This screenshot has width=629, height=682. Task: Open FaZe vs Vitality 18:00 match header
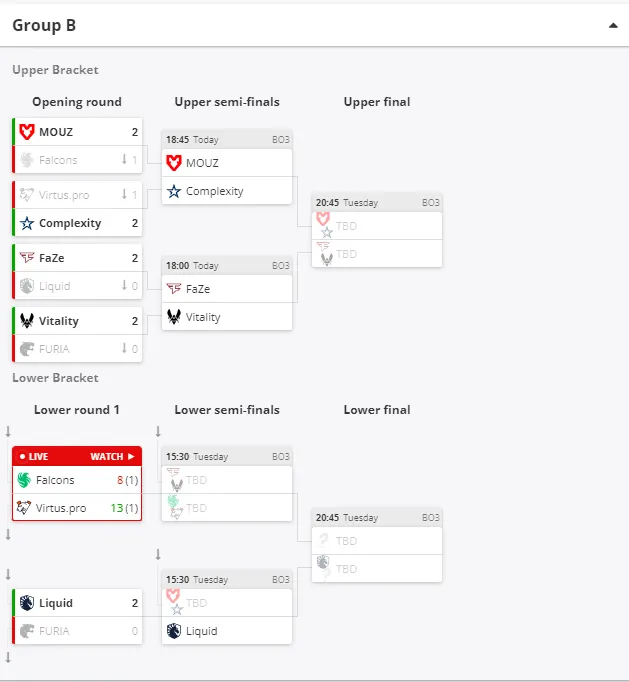click(227, 265)
